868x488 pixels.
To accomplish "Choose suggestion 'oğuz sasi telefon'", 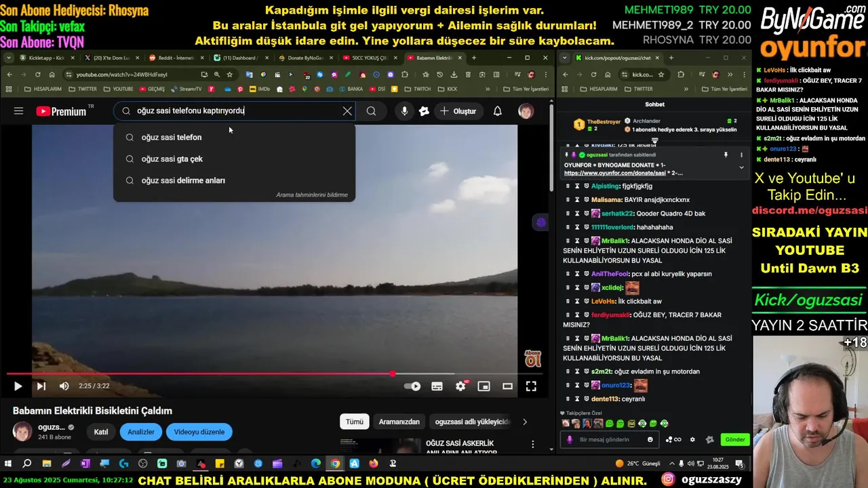I will [x=234, y=137].
